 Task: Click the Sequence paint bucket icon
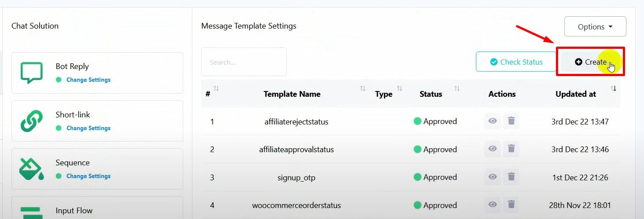[31, 169]
